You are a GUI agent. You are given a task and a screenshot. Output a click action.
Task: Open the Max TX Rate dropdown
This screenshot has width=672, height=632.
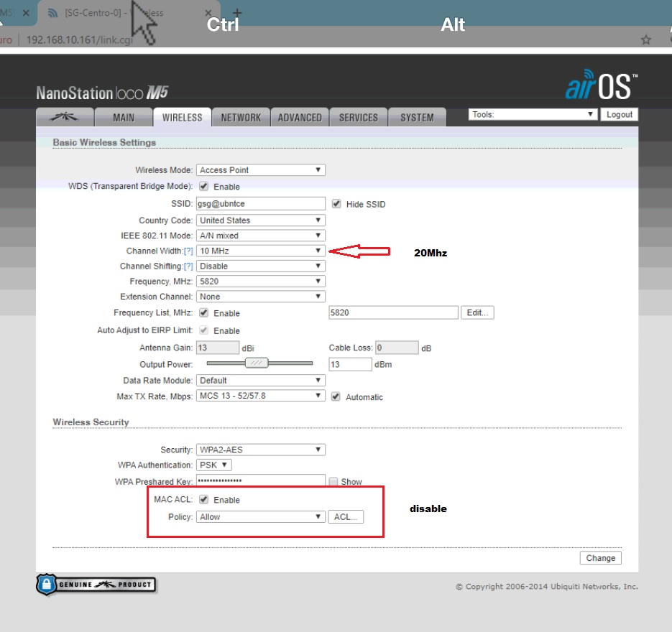[x=261, y=396]
